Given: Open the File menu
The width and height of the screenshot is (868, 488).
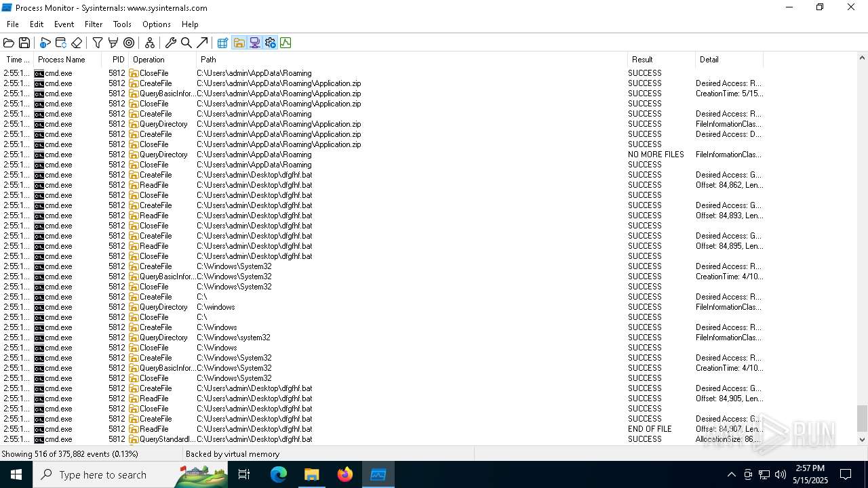Looking at the screenshot, I should 13,24.
